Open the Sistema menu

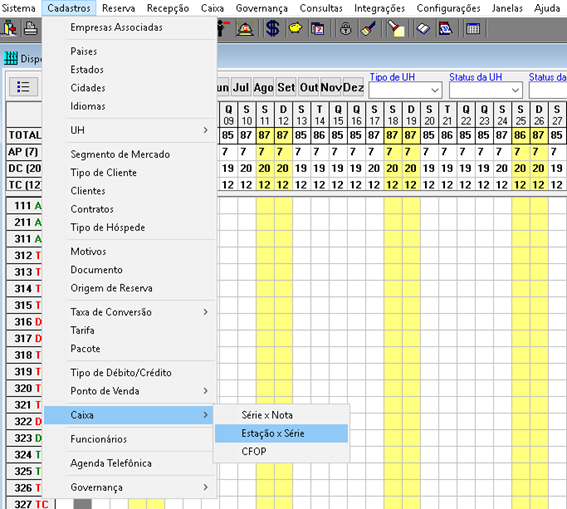pos(19,8)
